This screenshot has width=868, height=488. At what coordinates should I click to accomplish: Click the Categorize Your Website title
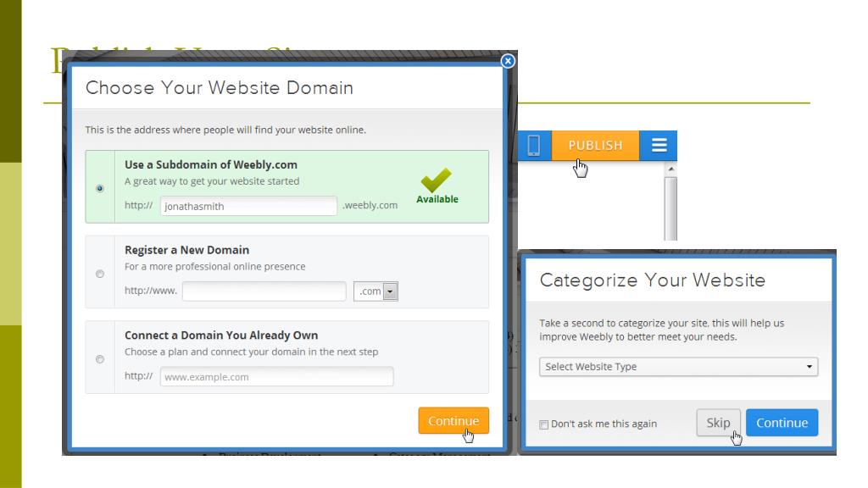tap(653, 280)
